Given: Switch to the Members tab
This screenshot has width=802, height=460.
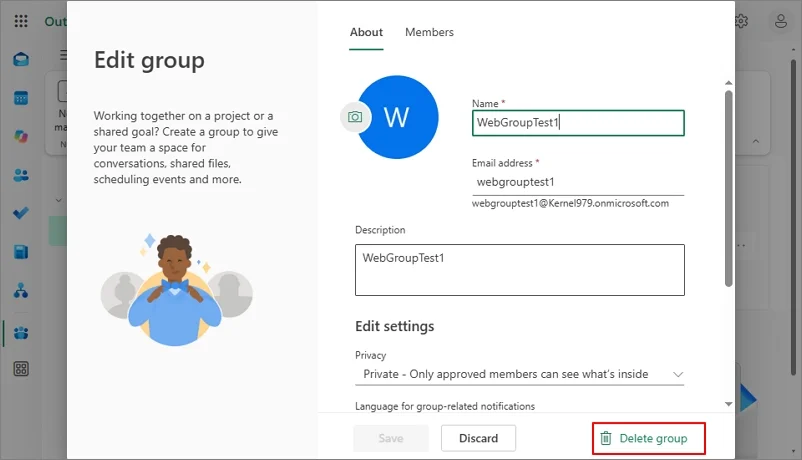Looking at the screenshot, I should coord(429,32).
